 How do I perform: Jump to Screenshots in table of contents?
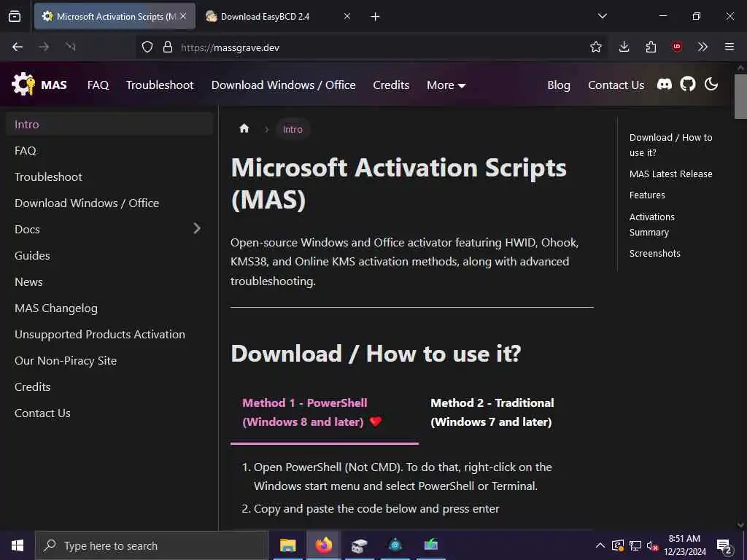click(x=654, y=253)
